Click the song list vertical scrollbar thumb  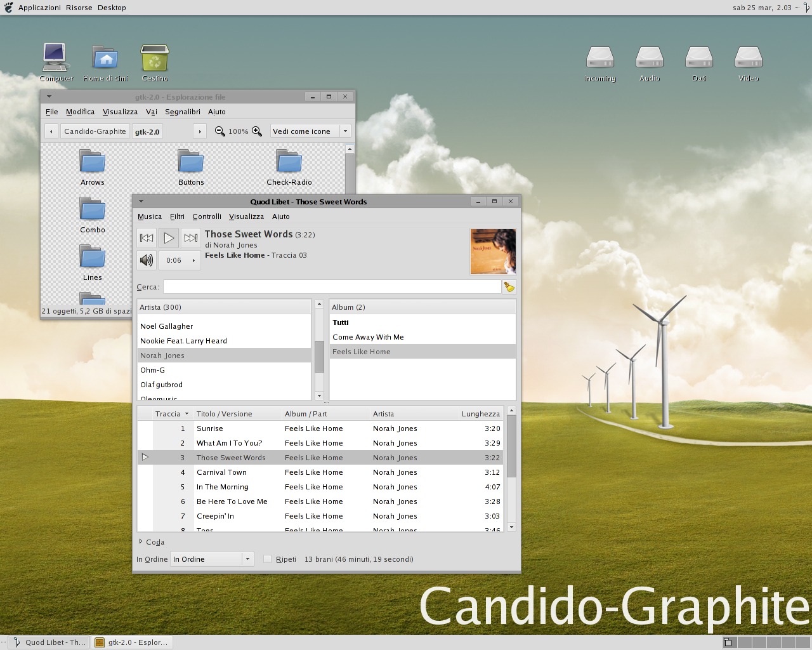point(511,446)
